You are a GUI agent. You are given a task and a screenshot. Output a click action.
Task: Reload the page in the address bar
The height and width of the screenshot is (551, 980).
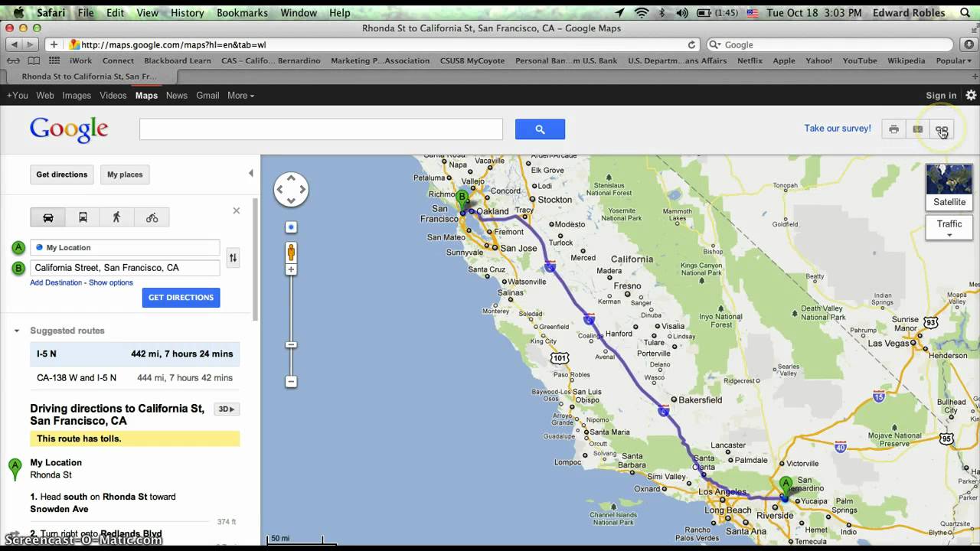[x=691, y=44]
